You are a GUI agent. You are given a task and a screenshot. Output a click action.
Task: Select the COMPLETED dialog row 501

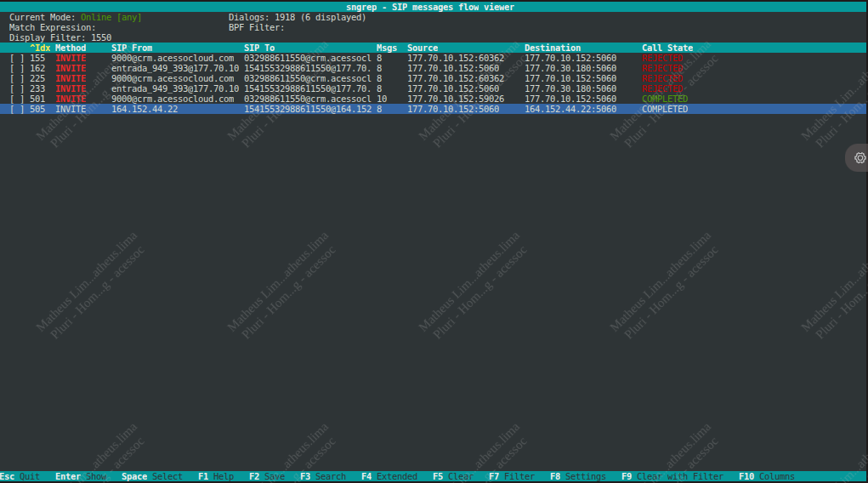click(x=340, y=99)
